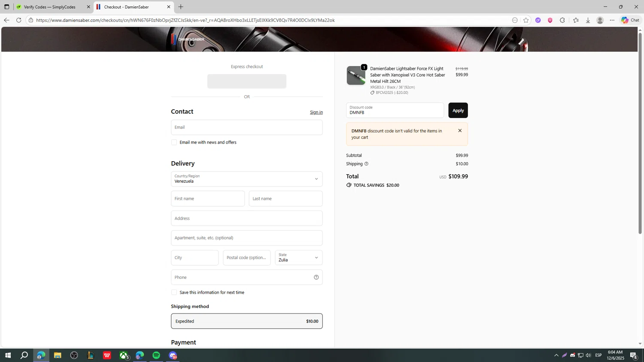
Task: Open OBS Studio from taskbar
Action: pyautogui.click(x=74, y=355)
